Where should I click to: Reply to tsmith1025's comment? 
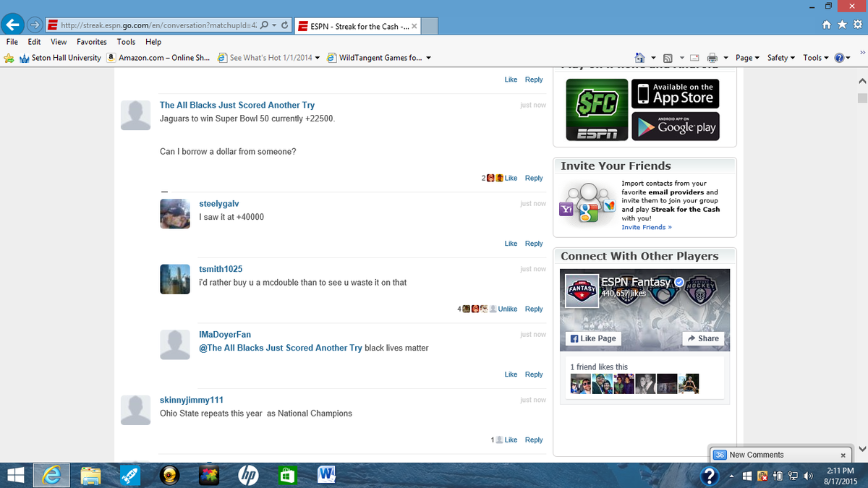[534, 309]
